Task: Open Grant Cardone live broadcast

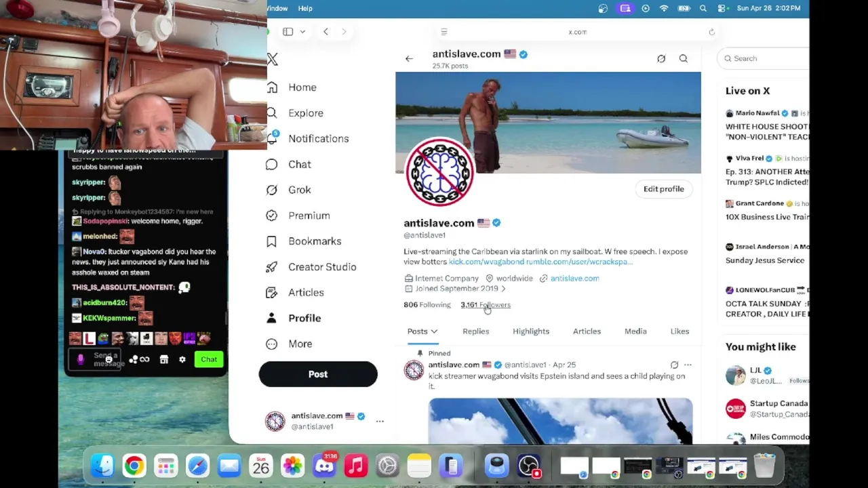Action: click(767, 210)
